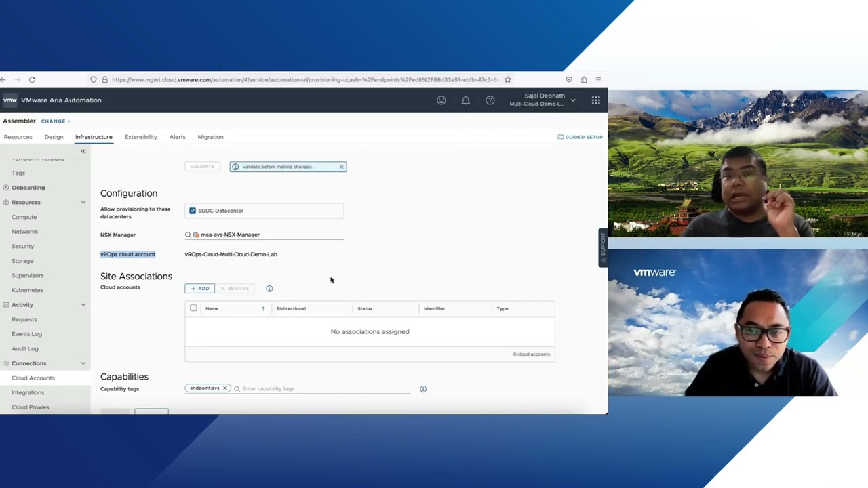Open the services grid app switcher
Screen dimensions: 868x488
(595, 100)
